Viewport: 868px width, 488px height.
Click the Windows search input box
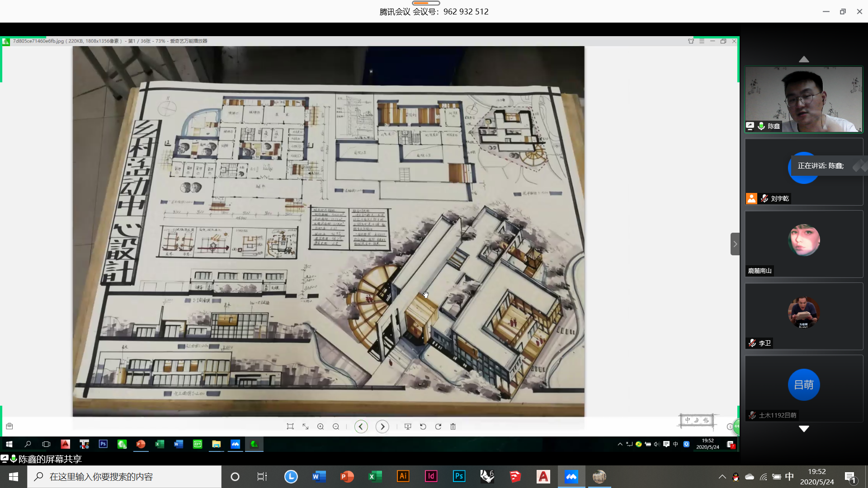click(127, 477)
